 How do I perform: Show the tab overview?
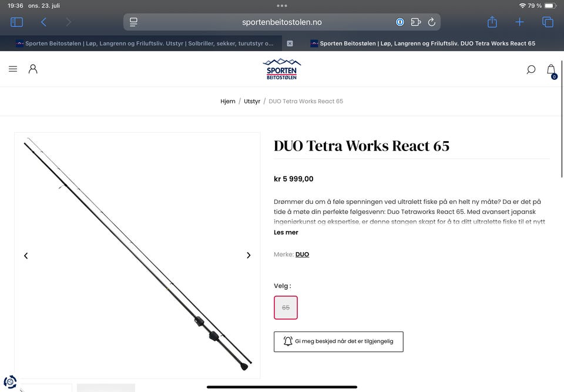point(548,22)
